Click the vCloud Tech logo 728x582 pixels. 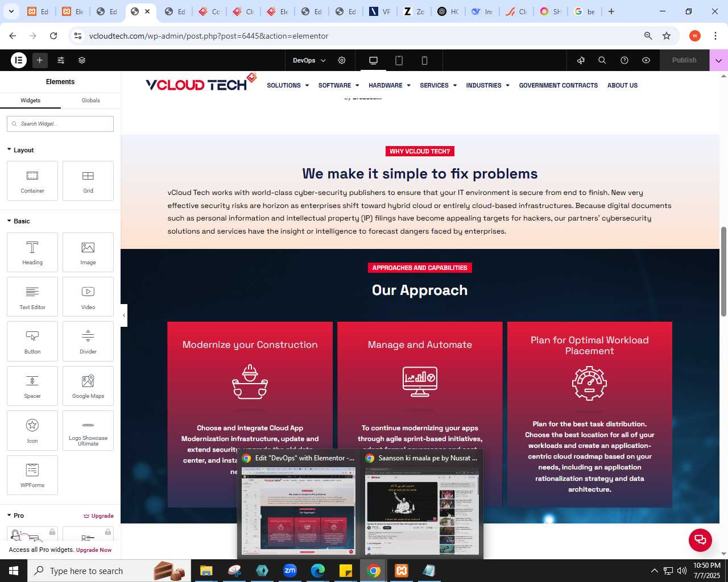click(201, 83)
